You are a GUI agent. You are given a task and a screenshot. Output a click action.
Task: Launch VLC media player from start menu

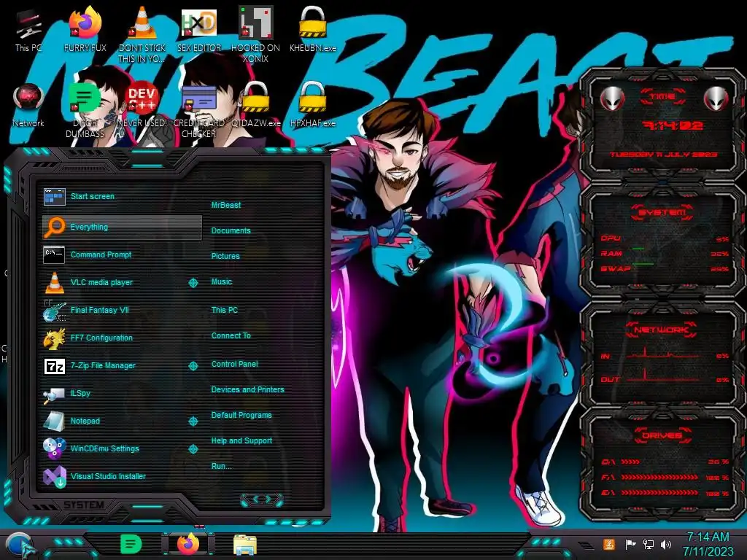click(115, 282)
